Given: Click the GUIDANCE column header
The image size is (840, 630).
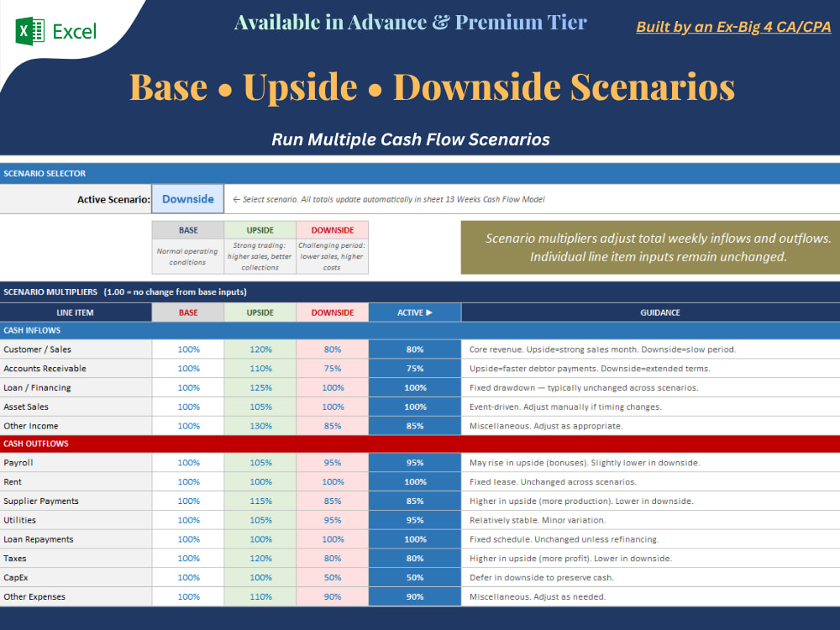Looking at the screenshot, I should pyautogui.click(x=650, y=312).
